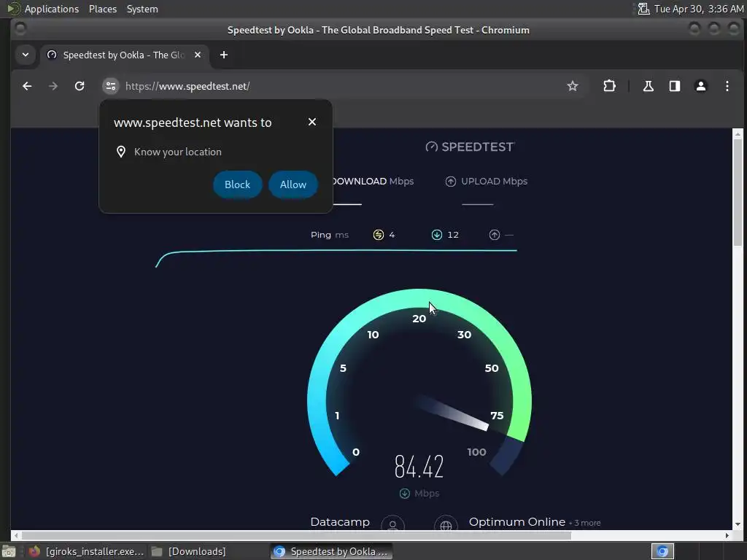Click the upload latency icon
747x560 pixels.
pos(495,235)
